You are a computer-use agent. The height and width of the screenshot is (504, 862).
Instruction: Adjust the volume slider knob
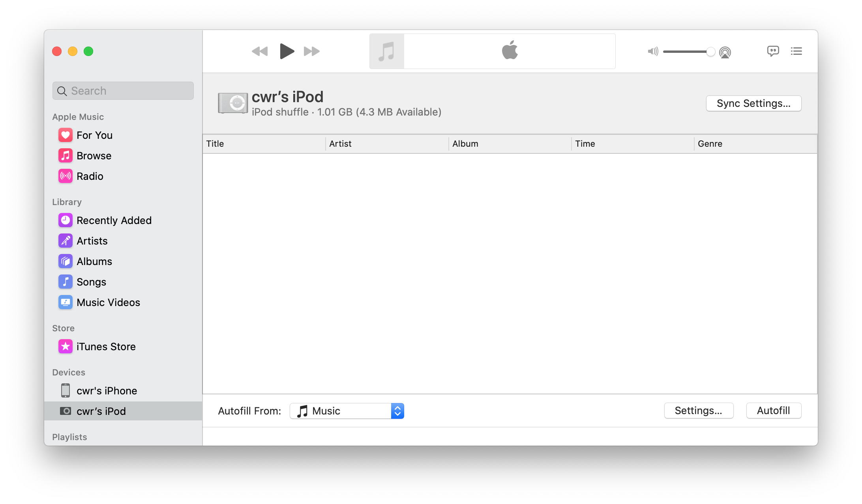pos(710,52)
